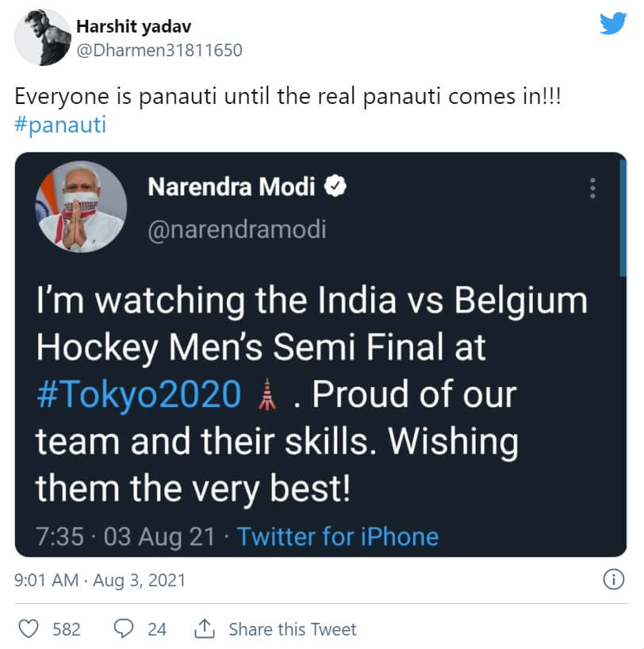The width and height of the screenshot is (644, 649).
Task: Open replies via speech bubble icon
Action: [124, 629]
